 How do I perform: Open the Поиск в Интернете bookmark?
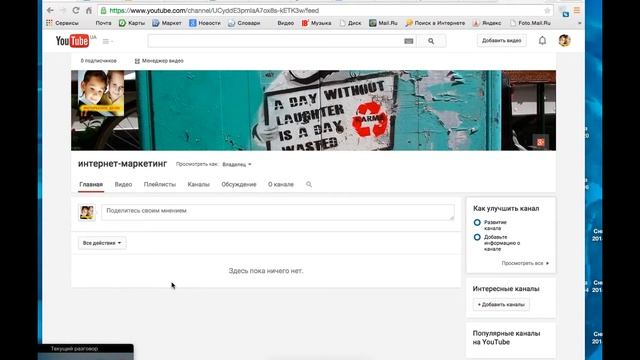click(435, 23)
